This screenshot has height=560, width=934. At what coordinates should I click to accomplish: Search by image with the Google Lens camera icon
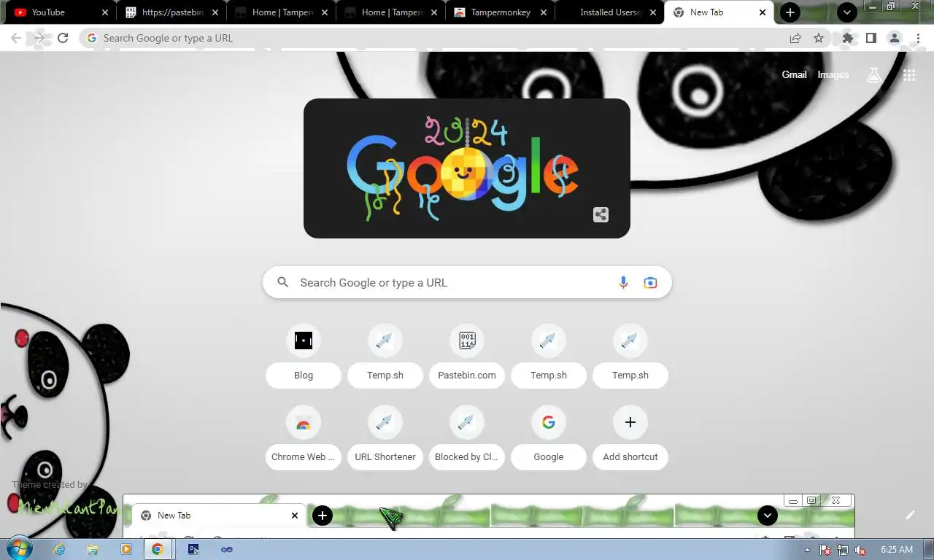pyautogui.click(x=650, y=283)
